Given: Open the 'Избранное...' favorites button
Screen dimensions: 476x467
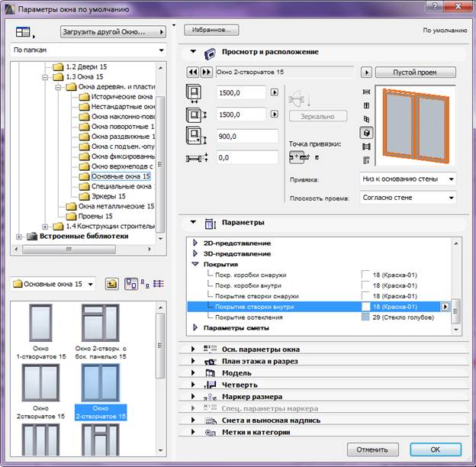Looking at the screenshot, I should point(211,30).
